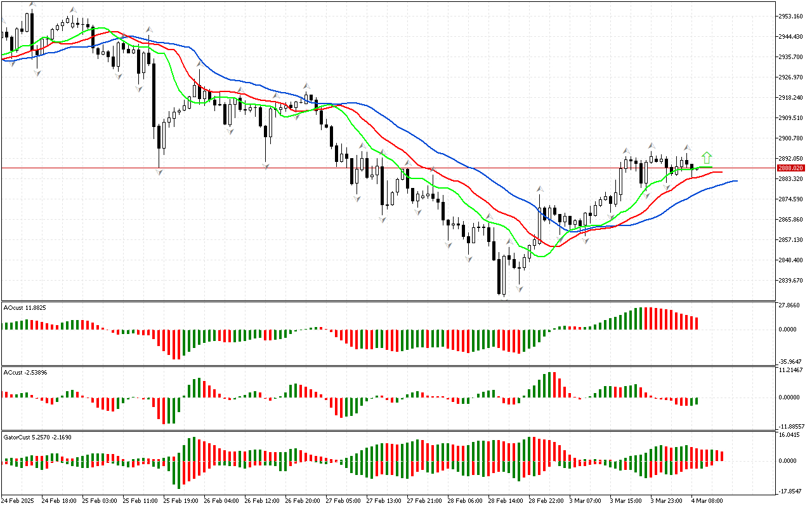Click the AOcust 11.8825 indicator label

pyautogui.click(x=25, y=308)
